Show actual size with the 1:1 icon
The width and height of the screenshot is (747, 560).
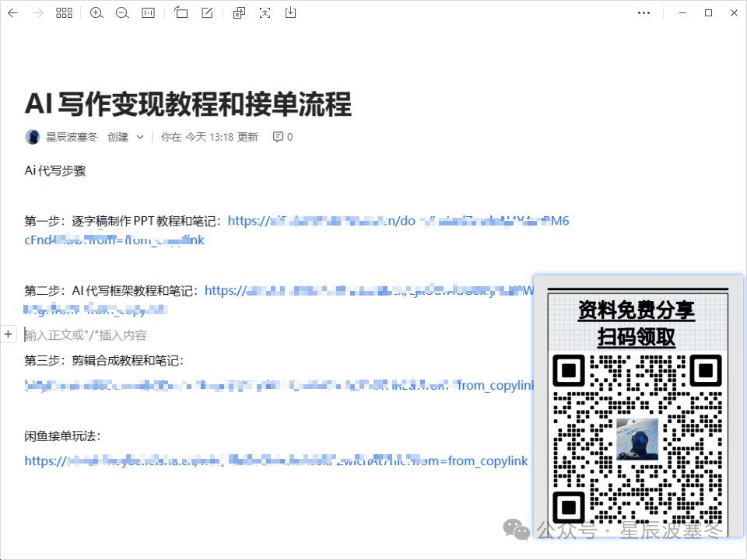click(148, 13)
